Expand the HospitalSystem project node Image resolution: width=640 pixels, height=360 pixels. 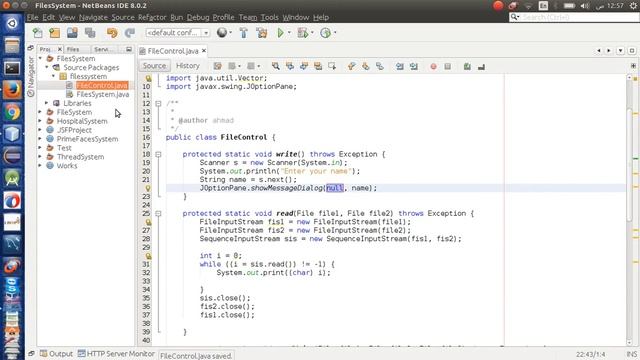coord(40,121)
